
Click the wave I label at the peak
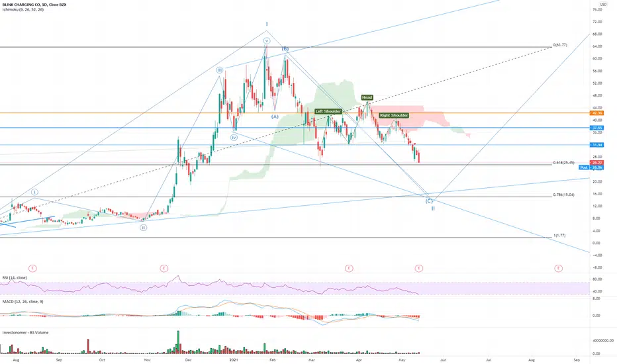pyautogui.click(x=267, y=24)
